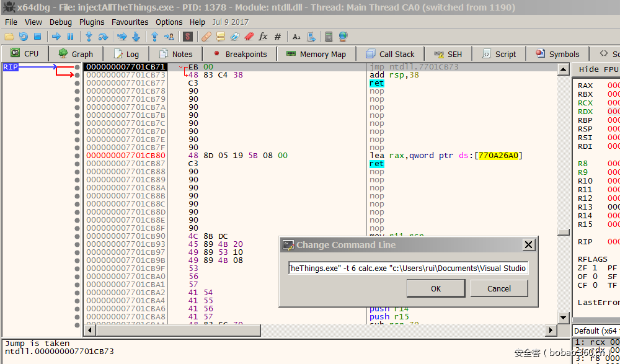Click the command line text field
This screenshot has height=364, width=620.
click(x=408, y=268)
